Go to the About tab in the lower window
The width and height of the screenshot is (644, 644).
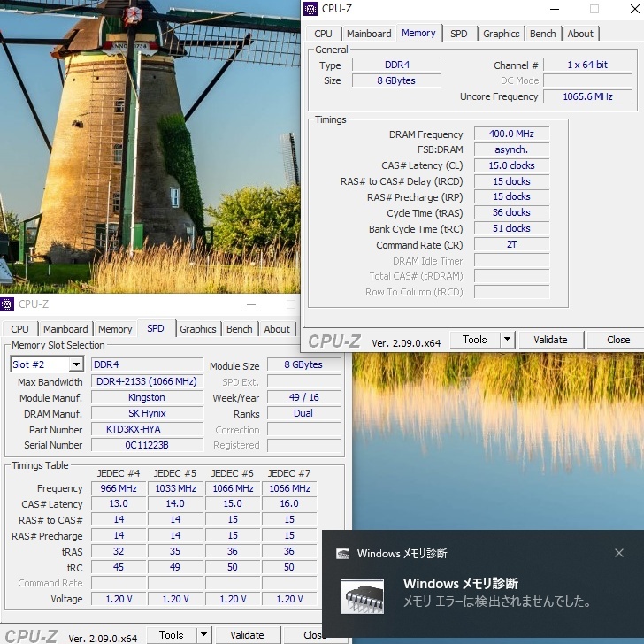pyautogui.click(x=277, y=329)
